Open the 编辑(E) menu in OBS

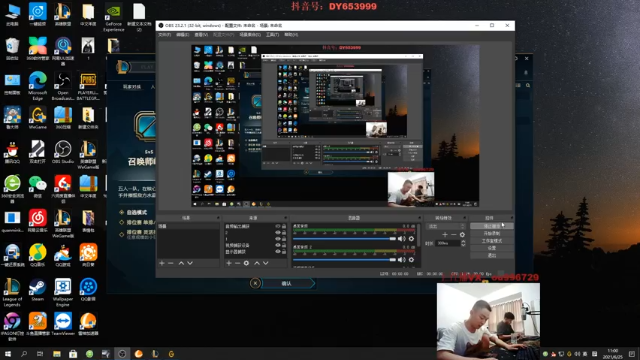pos(182,35)
